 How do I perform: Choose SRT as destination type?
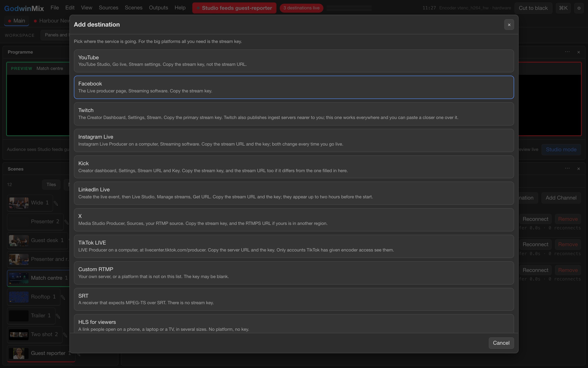coord(294,299)
